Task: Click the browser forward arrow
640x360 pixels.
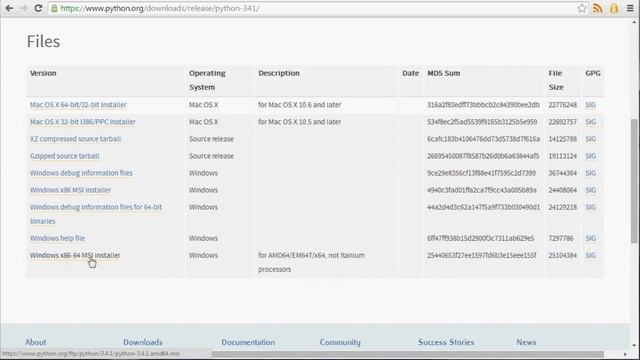Action: coord(24,8)
